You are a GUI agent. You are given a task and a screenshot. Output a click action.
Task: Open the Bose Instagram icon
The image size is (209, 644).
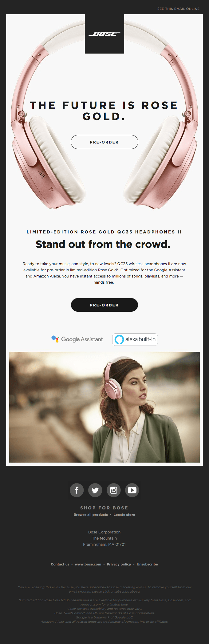114,490
